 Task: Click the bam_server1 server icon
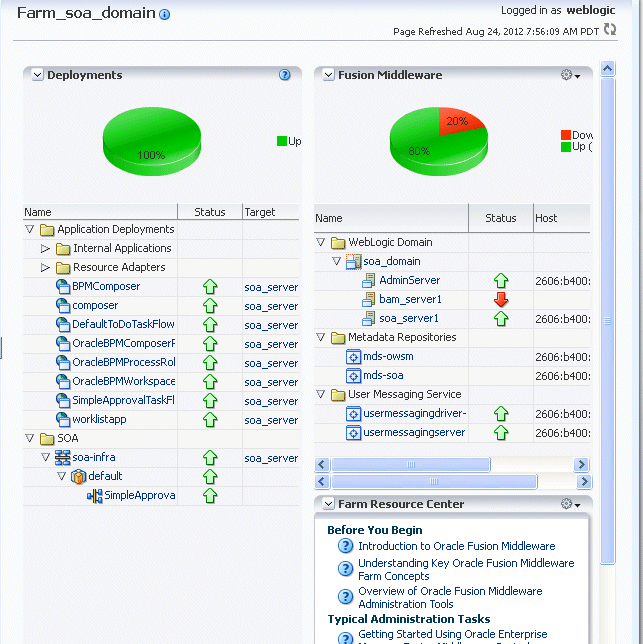point(369,299)
